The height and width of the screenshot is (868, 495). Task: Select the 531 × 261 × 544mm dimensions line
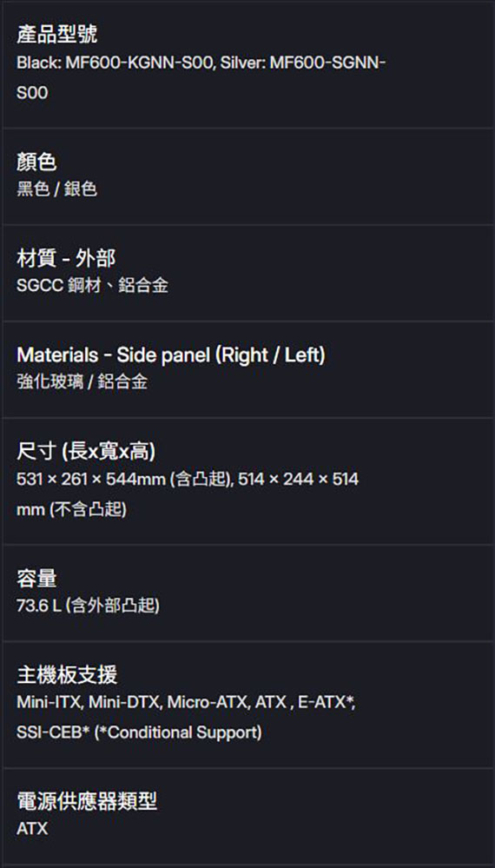click(x=188, y=479)
